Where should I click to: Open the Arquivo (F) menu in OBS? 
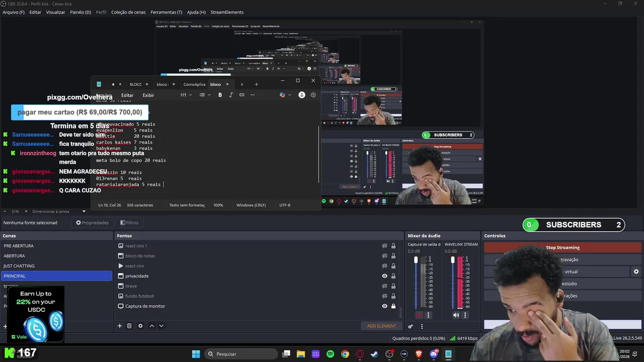pyautogui.click(x=14, y=12)
